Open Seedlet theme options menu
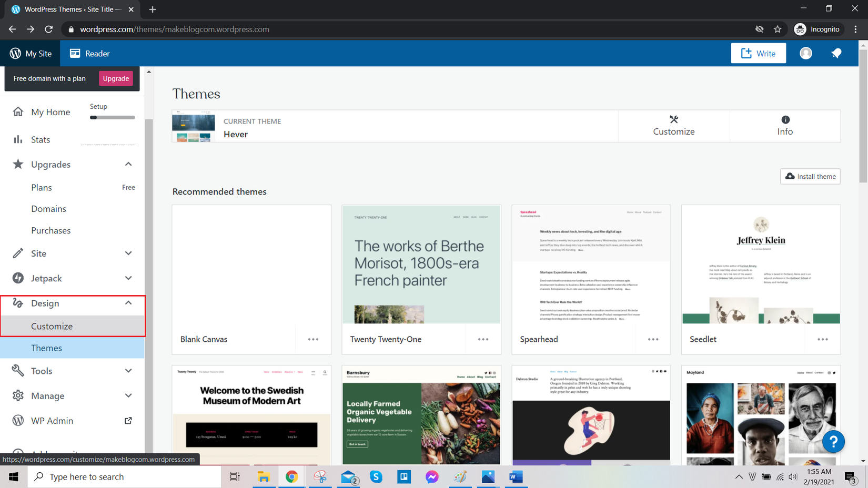 pos(823,340)
